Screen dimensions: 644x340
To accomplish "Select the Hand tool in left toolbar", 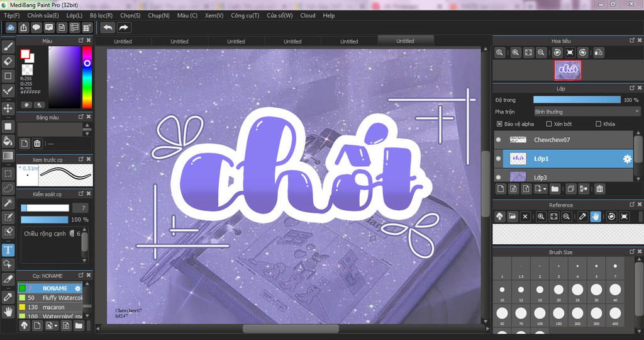I will (x=8, y=312).
